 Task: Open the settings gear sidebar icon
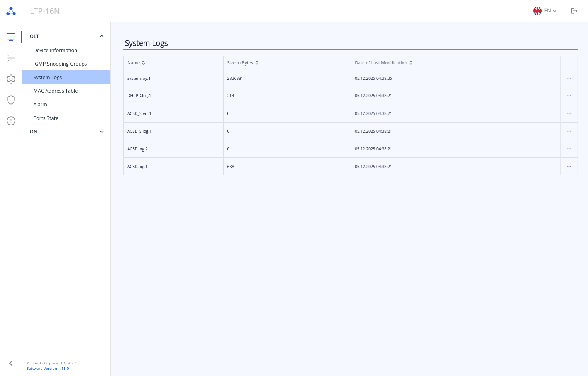coord(11,79)
